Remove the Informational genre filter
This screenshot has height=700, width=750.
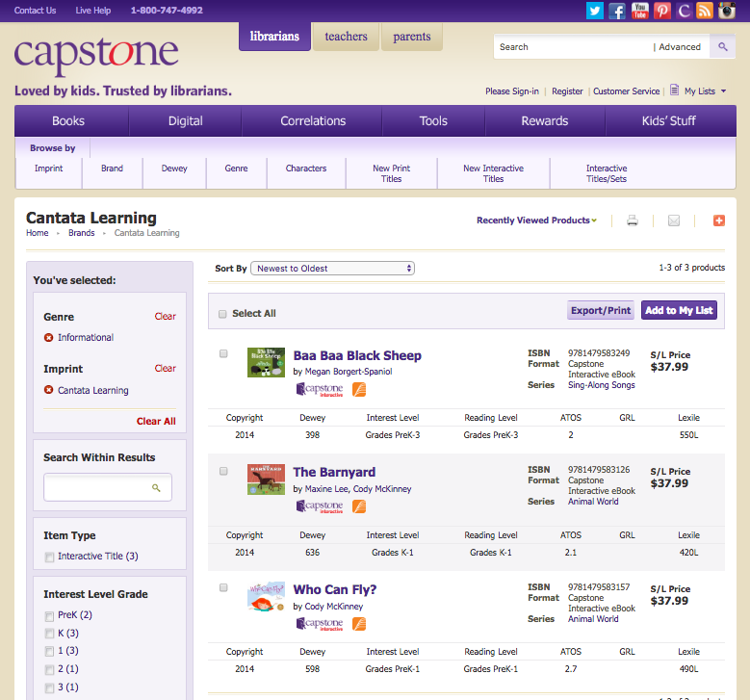point(48,338)
